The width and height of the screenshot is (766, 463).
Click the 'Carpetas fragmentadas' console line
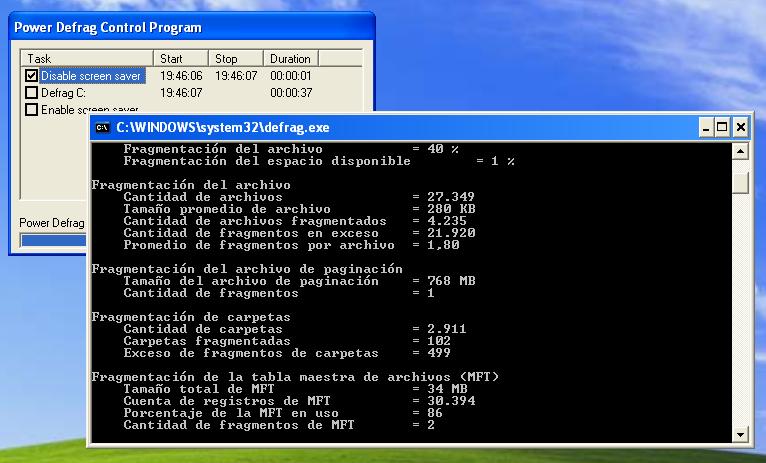click(x=287, y=341)
